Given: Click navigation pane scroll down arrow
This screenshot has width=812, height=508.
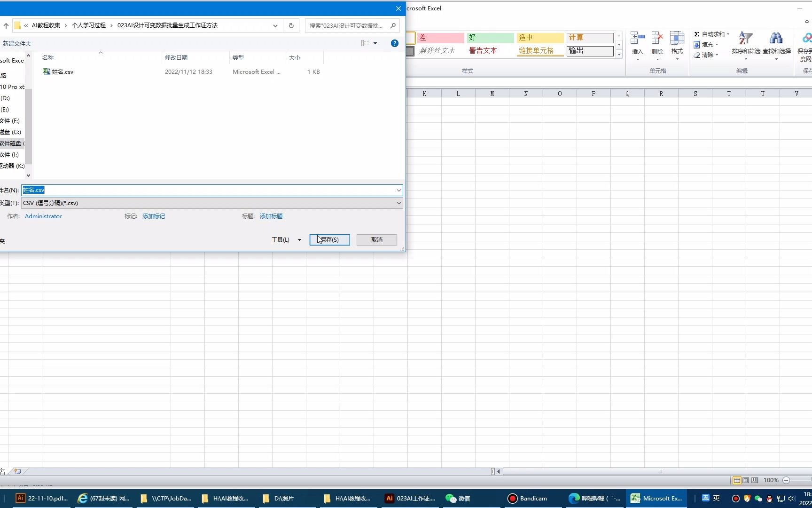Looking at the screenshot, I should [x=28, y=175].
